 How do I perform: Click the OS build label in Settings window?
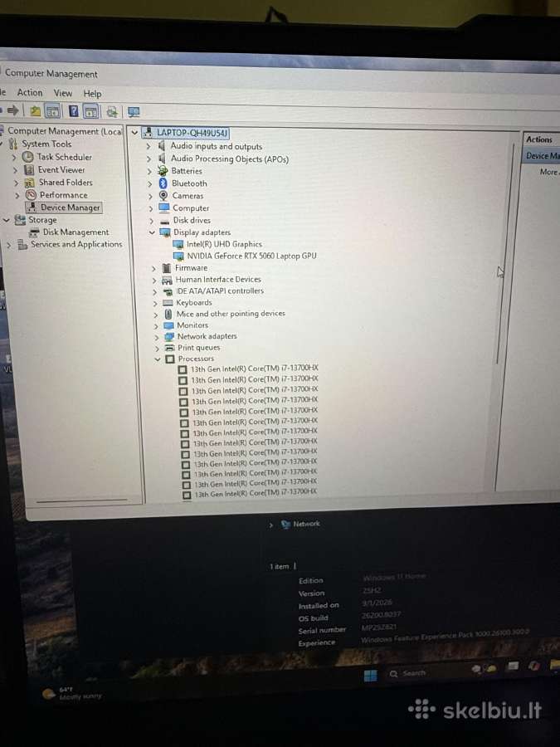[314, 618]
